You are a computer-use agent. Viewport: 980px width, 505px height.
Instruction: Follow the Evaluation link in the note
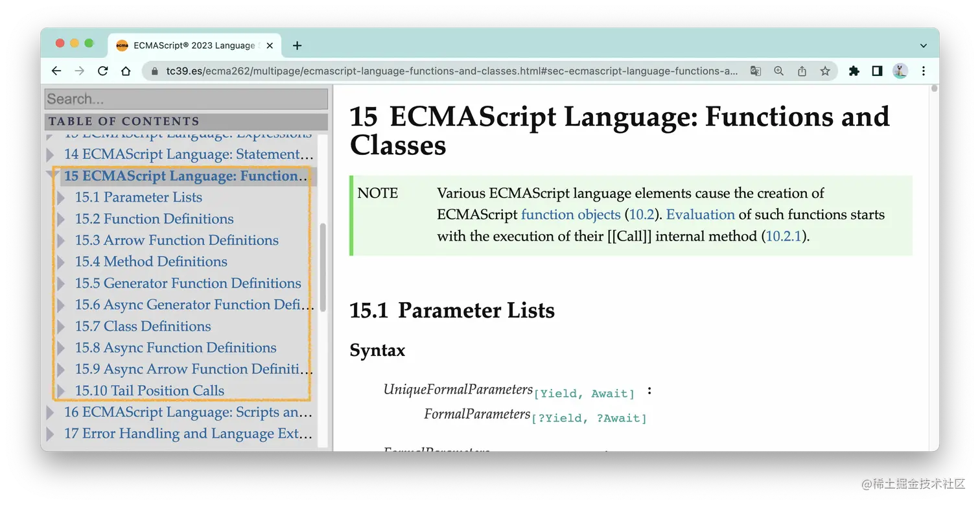point(700,215)
